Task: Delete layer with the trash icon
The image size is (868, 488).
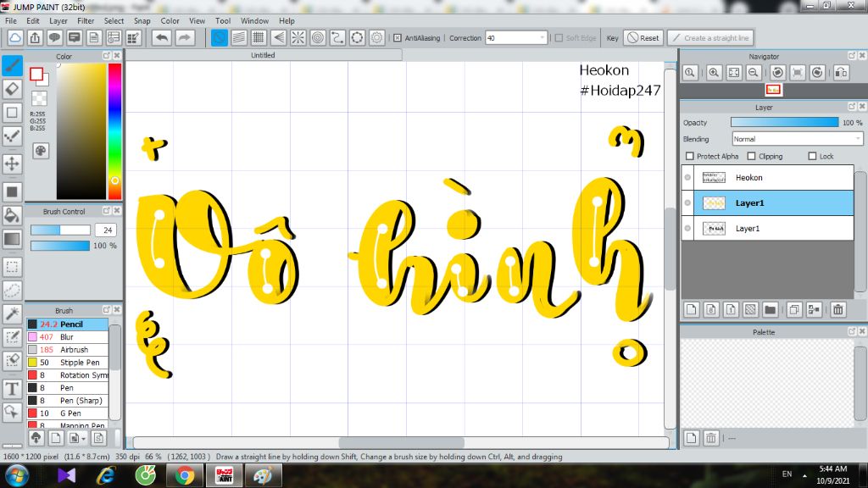Action: point(838,310)
